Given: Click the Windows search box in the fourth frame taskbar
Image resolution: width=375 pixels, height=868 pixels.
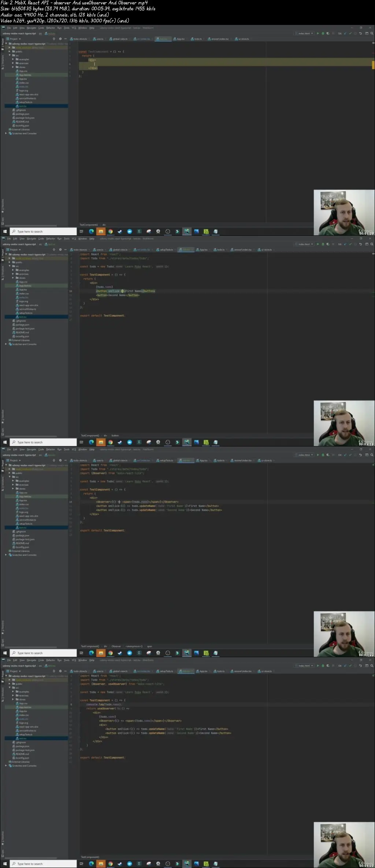Looking at the screenshot, I should point(43,864).
